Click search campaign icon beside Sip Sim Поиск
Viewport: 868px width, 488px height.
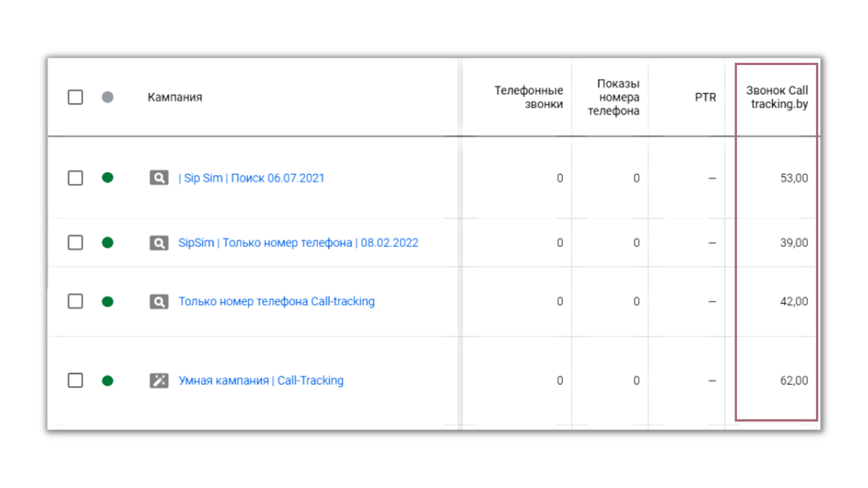(159, 178)
